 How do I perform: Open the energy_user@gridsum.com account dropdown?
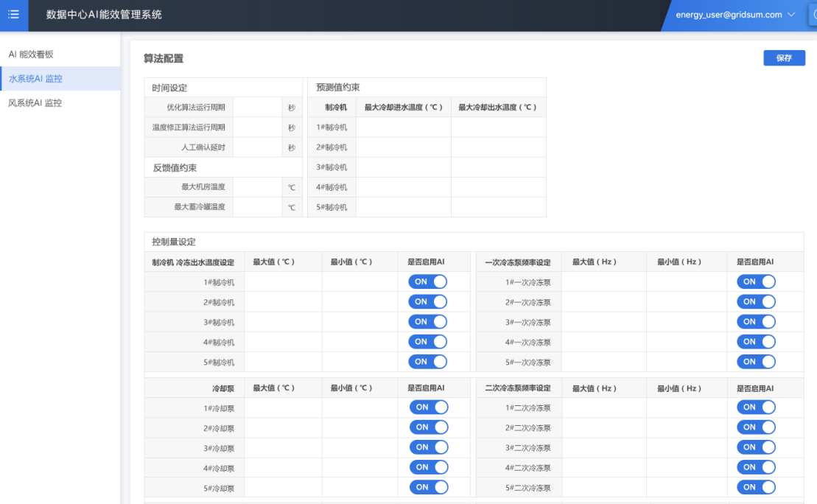click(735, 15)
